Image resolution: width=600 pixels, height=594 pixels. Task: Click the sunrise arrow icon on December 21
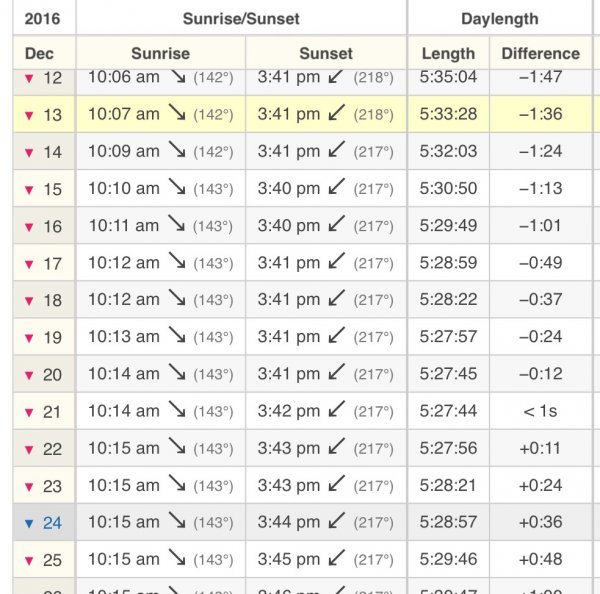point(177,410)
